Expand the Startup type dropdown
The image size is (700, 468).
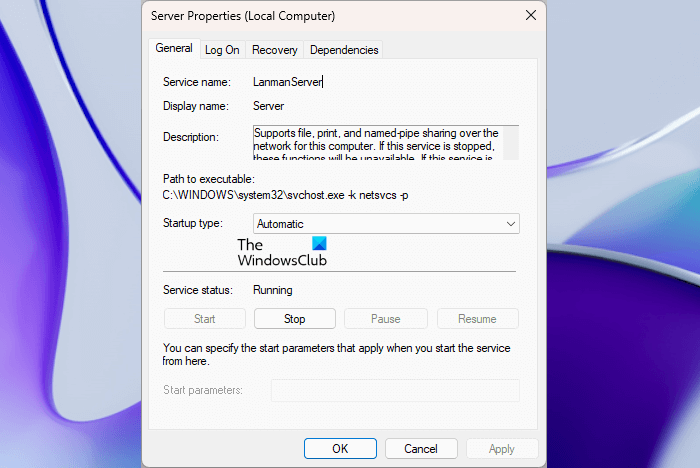click(x=385, y=224)
